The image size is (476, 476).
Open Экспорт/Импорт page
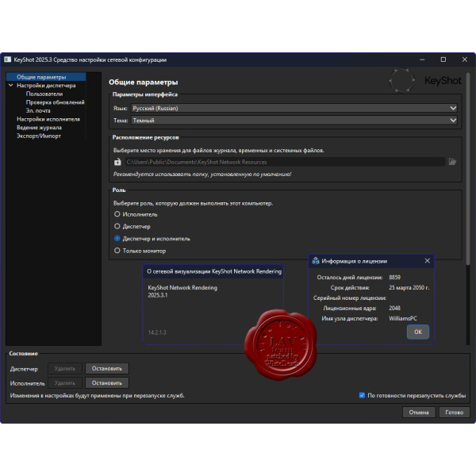coord(39,136)
